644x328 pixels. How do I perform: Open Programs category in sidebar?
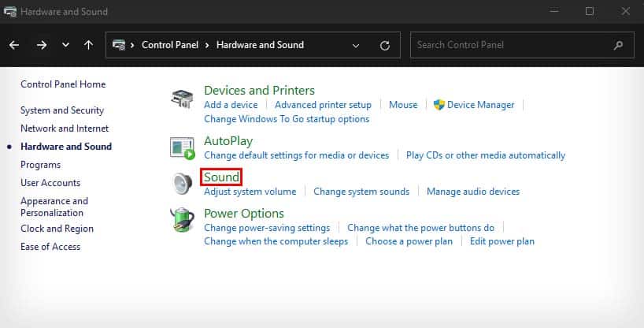coord(41,165)
